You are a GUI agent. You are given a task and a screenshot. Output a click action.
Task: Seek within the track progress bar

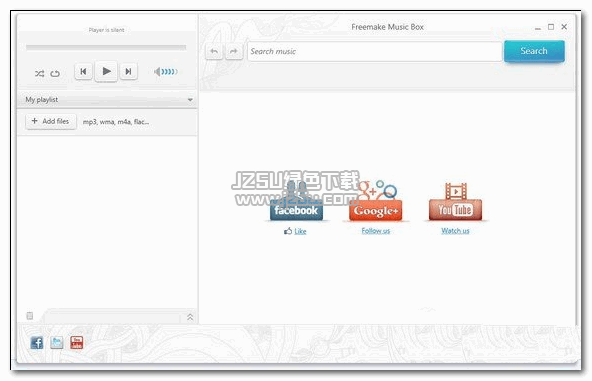click(106, 48)
